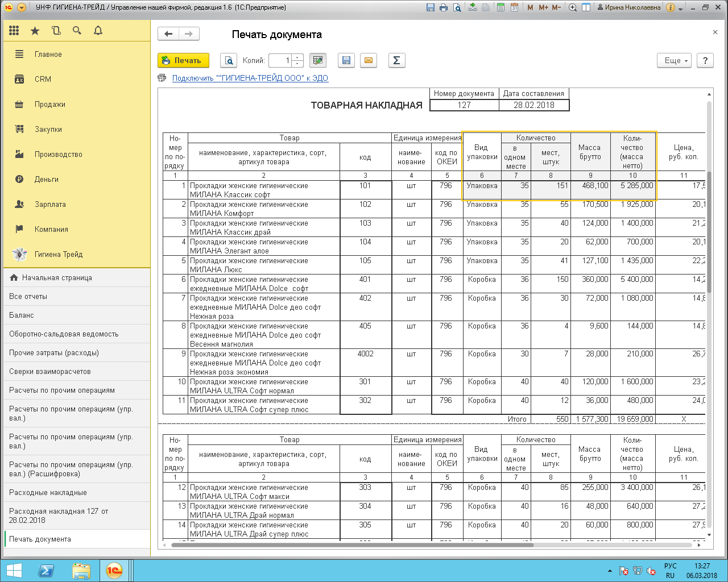Click the Sigma sum button
728x582 pixels.
pos(396,60)
